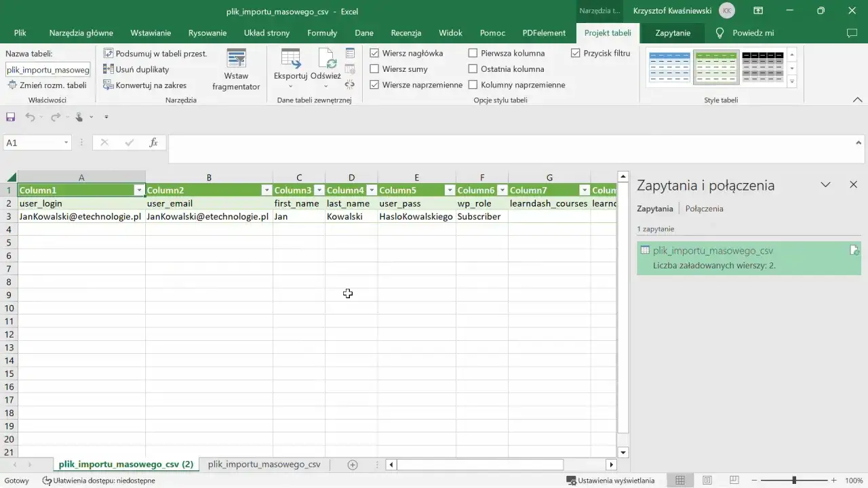Click Ułatwienia dostępu: niedostępne status

click(x=99, y=481)
